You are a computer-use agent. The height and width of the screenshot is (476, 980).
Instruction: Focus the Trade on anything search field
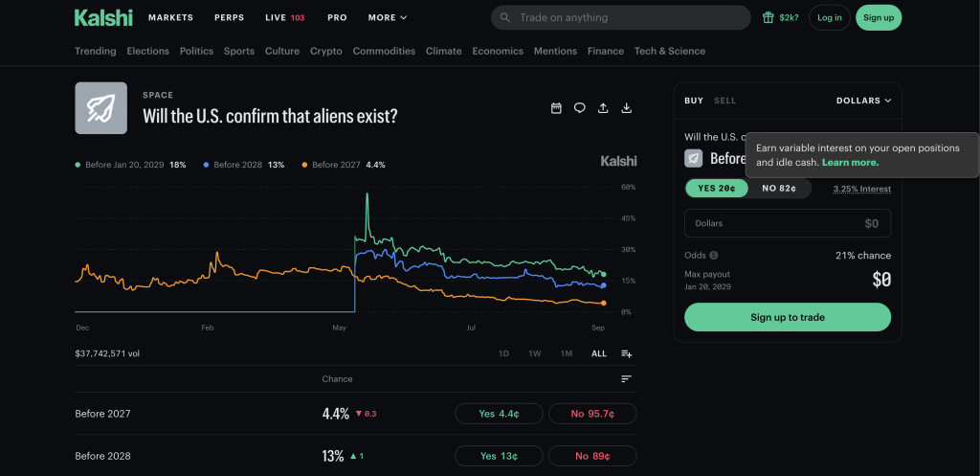(620, 17)
